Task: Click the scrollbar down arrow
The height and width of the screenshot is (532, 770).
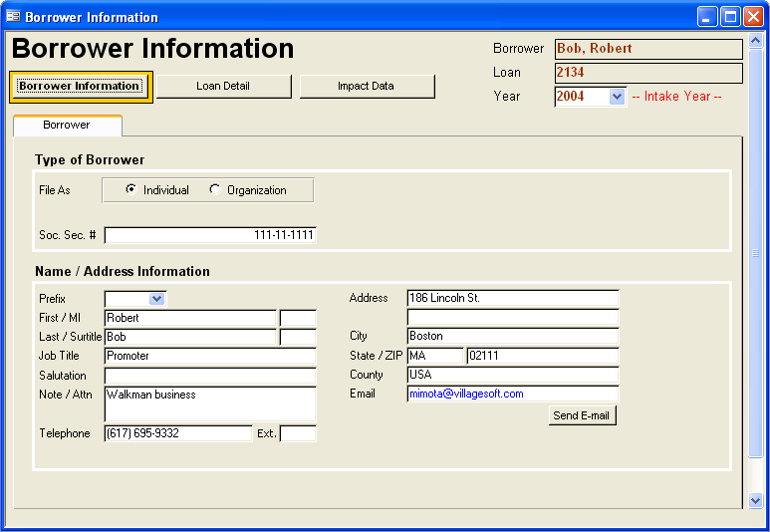Action: point(755,500)
